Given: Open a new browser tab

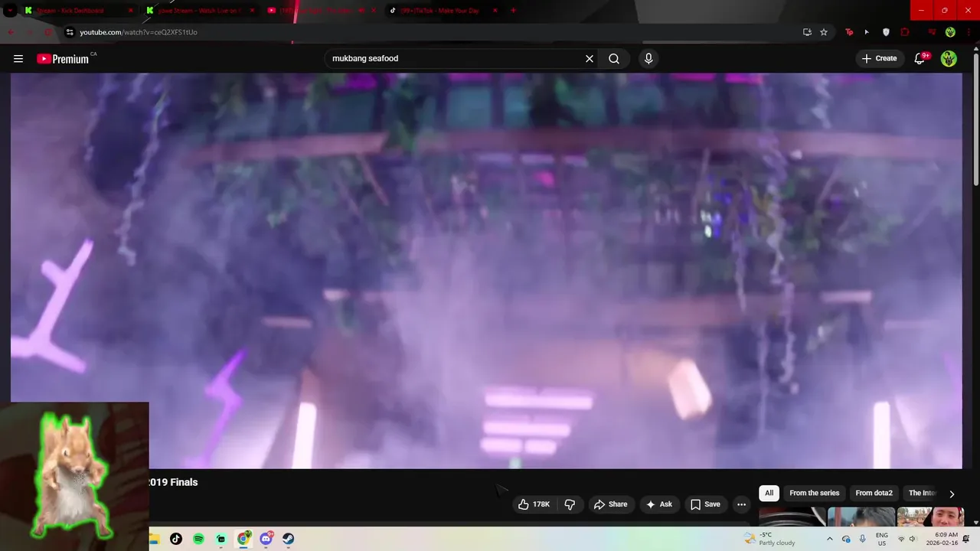Looking at the screenshot, I should point(513,11).
